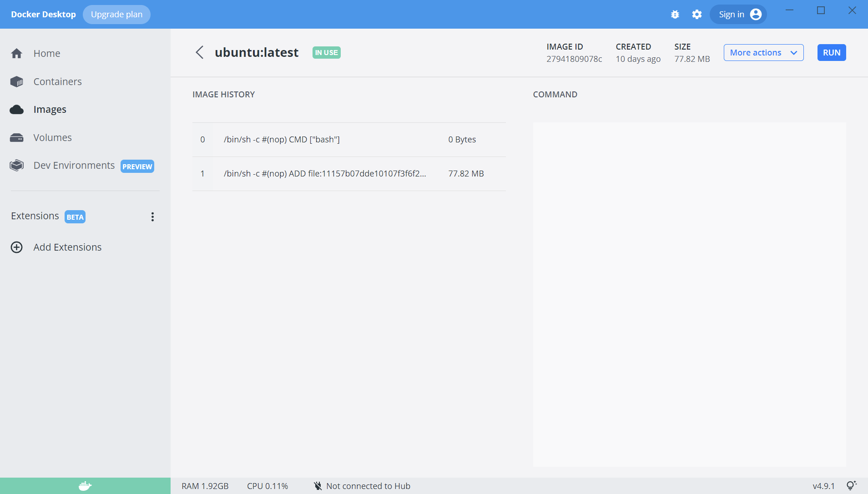Open Docker Desktop settings gear
868x494 pixels.
(x=697, y=14)
